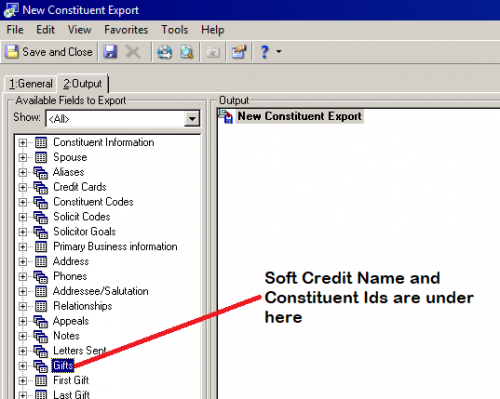Select New Constituent Export root in Output pane
Screen dimensions: 500x399
click(299, 116)
